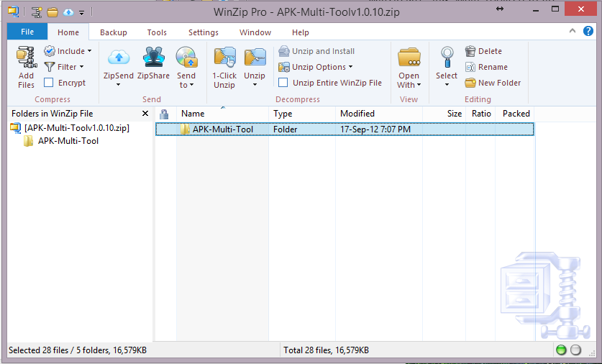Open the Include options
The width and height of the screenshot is (602, 364).
68,51
